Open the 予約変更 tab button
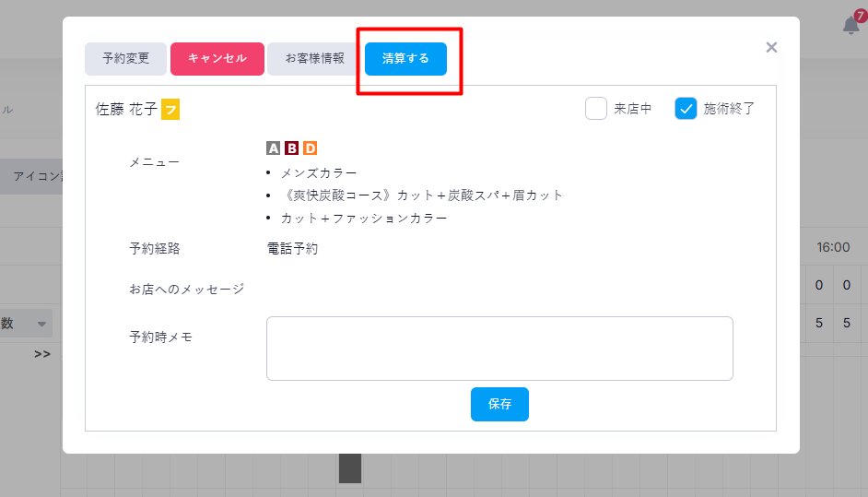 click(x=125, y=58)
